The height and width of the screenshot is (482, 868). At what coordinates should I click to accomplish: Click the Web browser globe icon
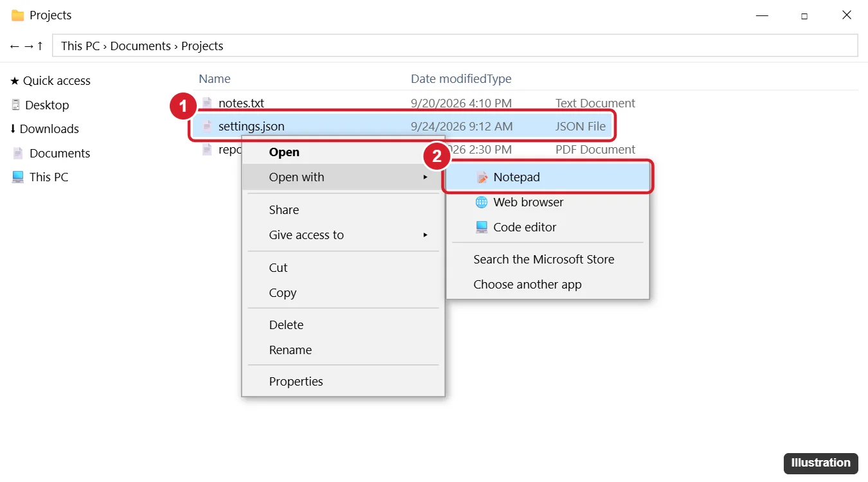(x=482, y=202)
